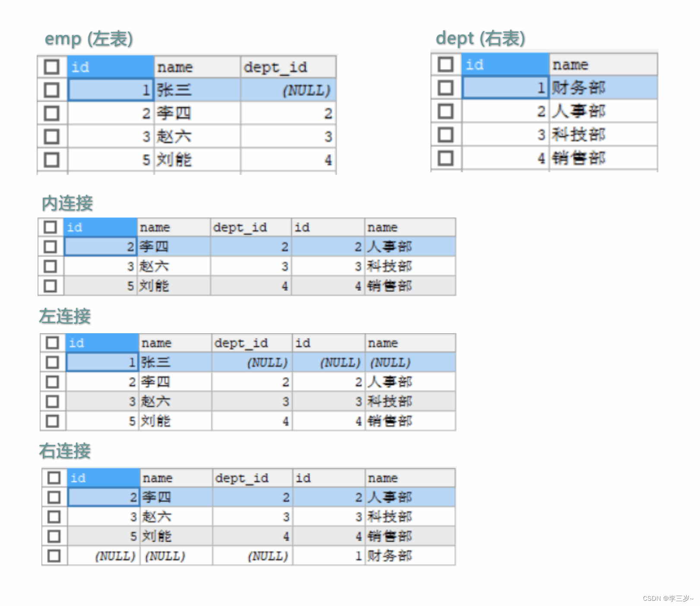Click the dept (右表) heading
The image size is (700, 606).
pyautogui.click(x=480, y=38)
